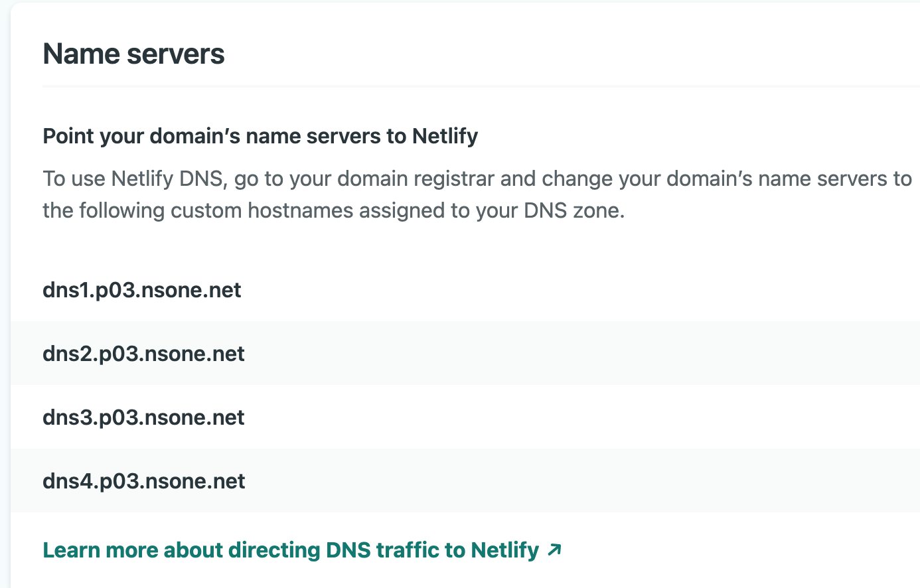
Task: Open the Learn more about directing DNS traffic link
Action: [x=291, y=550]
